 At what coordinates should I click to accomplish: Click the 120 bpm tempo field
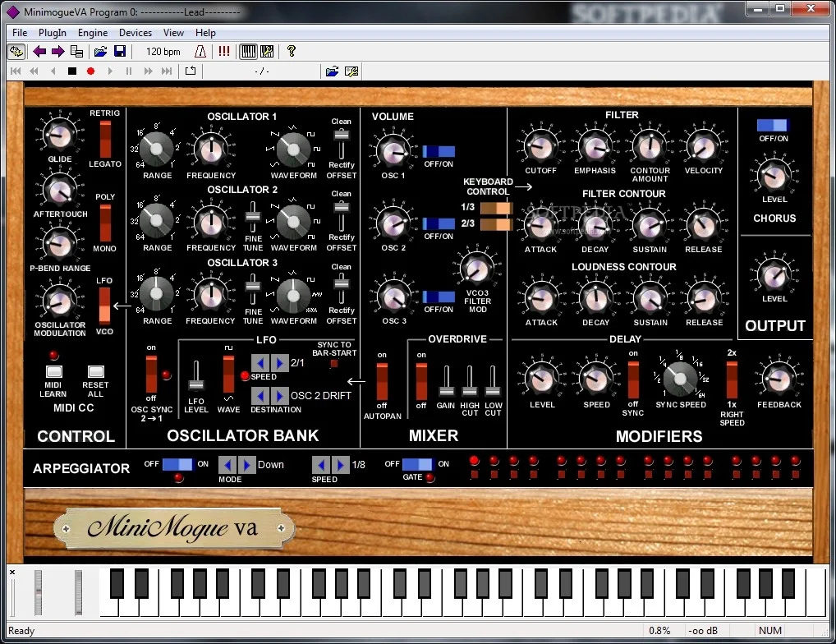pyautogui.click(x=163, y=52)
